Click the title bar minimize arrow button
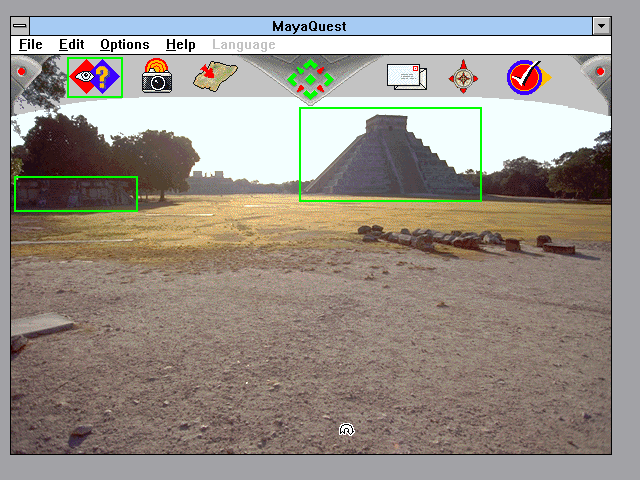640x480 pixels. tap(601, 26)
